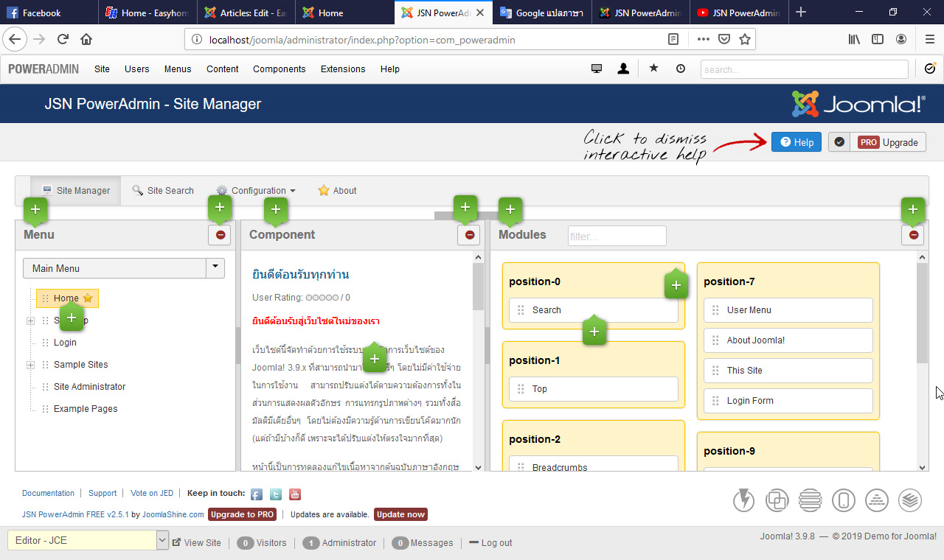Expand the Sample Sites tree node
944x560 pixels.
coord(29,364)
